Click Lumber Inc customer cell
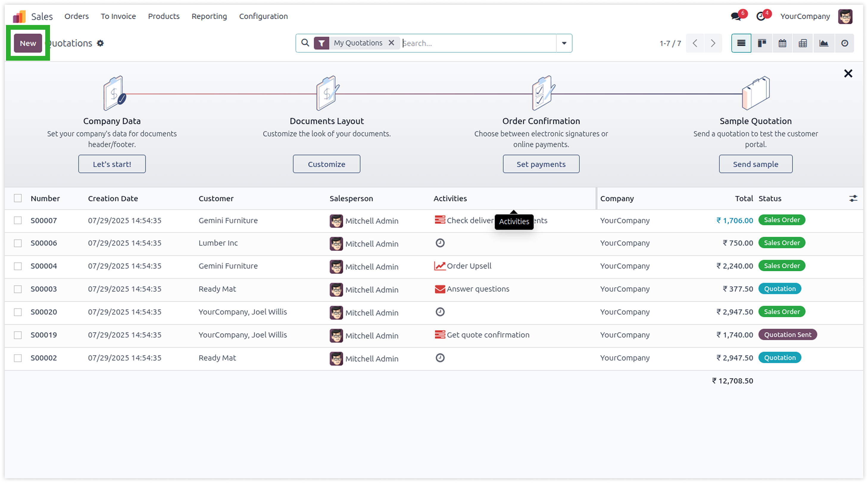Viewport: 868px width, 483px height. [x=218, y=243]
